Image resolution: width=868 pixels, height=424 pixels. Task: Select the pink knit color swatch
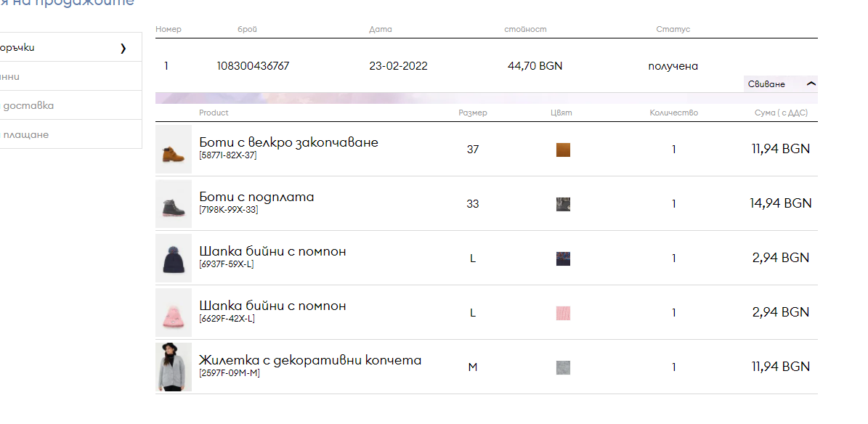tap(563, 313)
